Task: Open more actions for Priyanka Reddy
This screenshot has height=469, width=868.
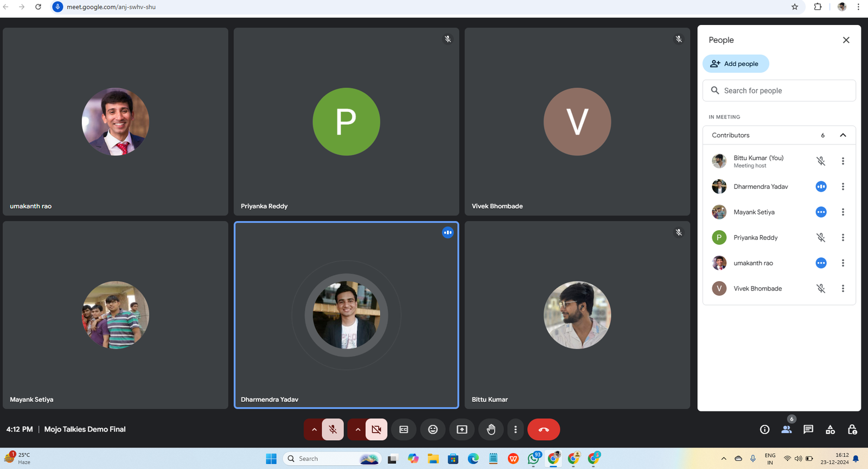Action: point(843,238)
